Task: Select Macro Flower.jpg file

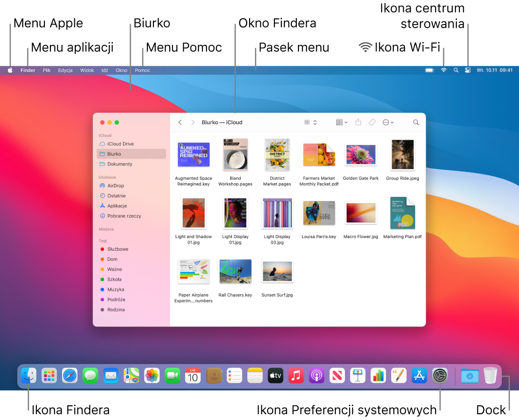Action: point(361,213)
